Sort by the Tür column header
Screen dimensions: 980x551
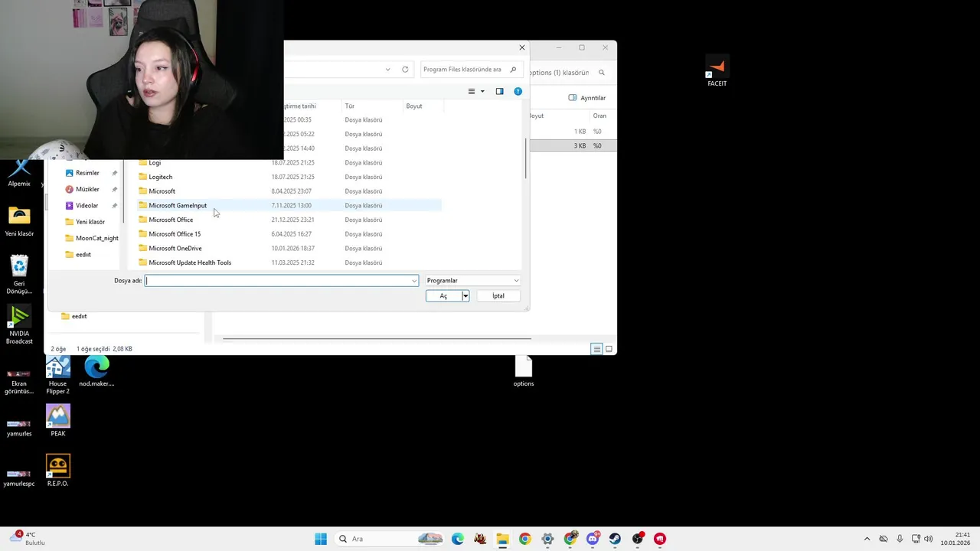click(x=349, y=106)
